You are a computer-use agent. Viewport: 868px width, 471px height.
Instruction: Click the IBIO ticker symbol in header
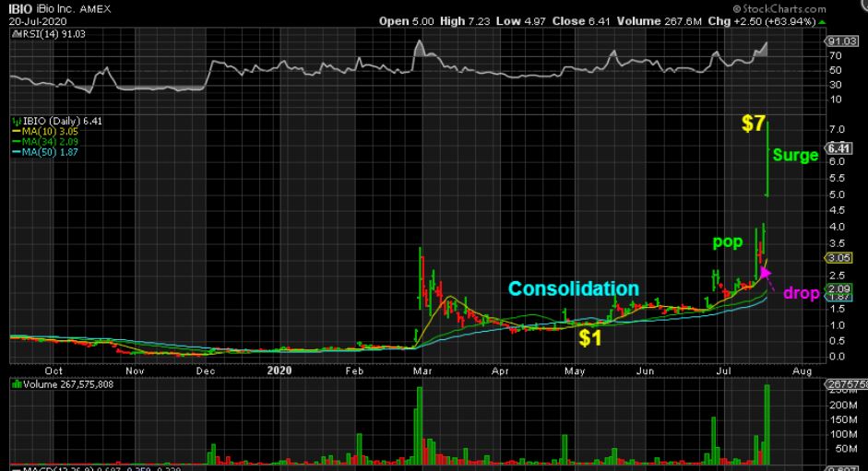coord(20,9)
